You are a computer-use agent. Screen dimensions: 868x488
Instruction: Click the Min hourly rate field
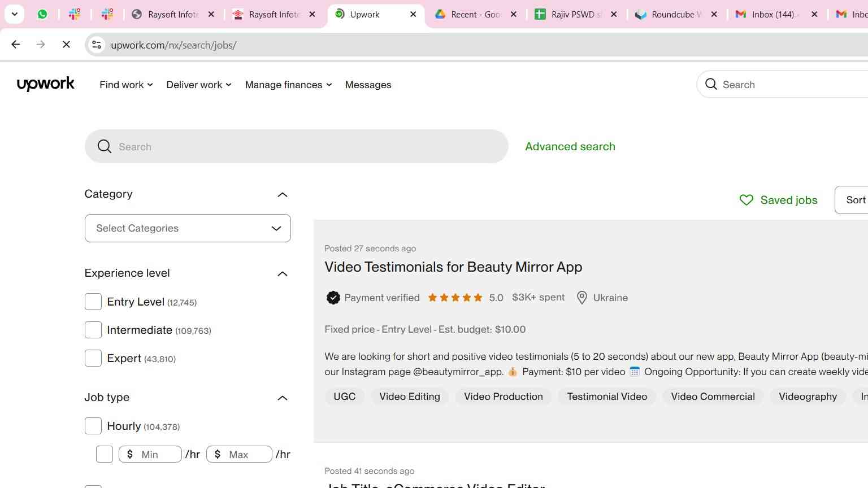(x=150, y=454)
